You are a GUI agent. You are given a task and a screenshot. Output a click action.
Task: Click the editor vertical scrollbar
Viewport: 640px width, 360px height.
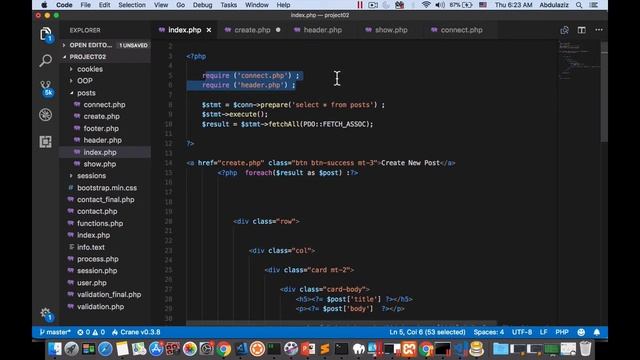click(604, 92)
